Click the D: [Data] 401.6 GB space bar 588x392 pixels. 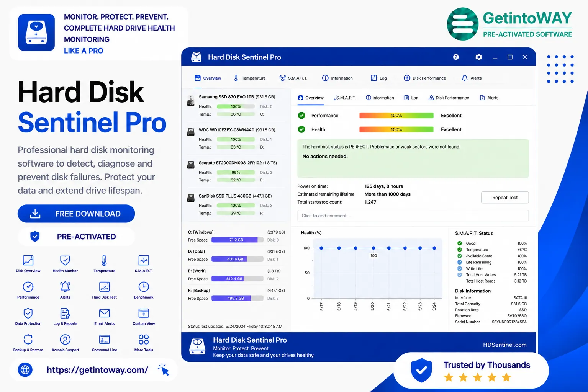237,259
